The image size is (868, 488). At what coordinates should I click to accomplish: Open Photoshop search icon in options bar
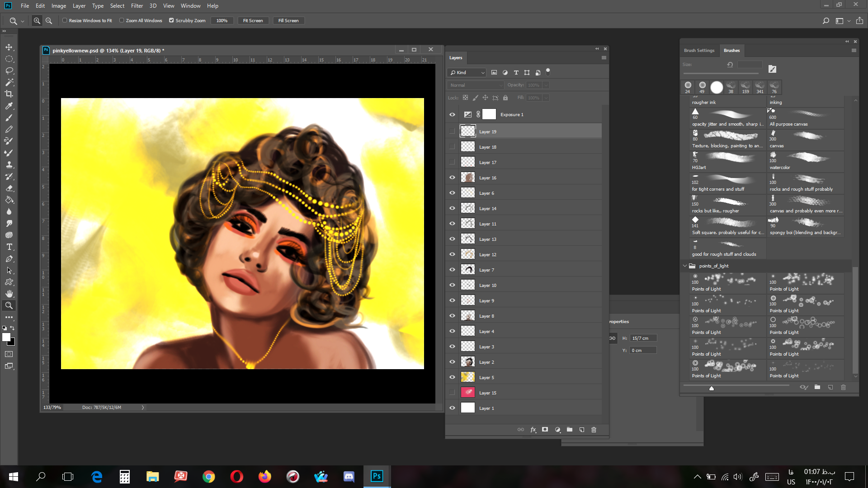click(x=826, y=21)
